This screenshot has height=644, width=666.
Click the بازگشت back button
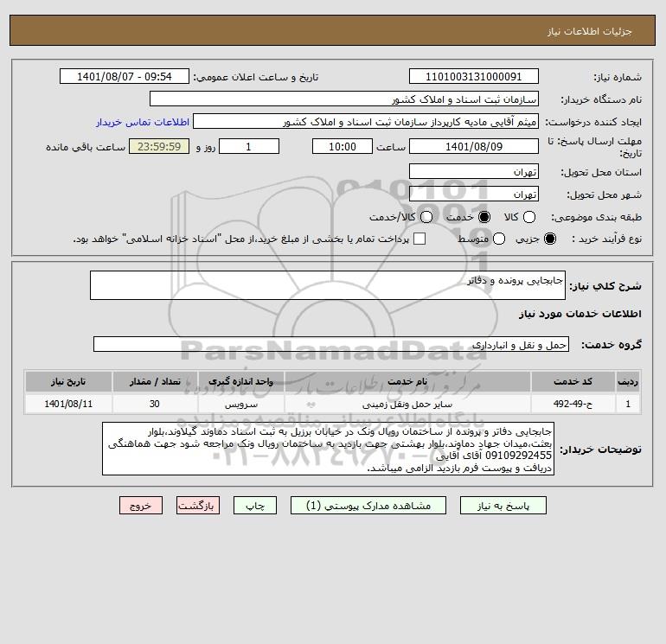tap(198, 506)
